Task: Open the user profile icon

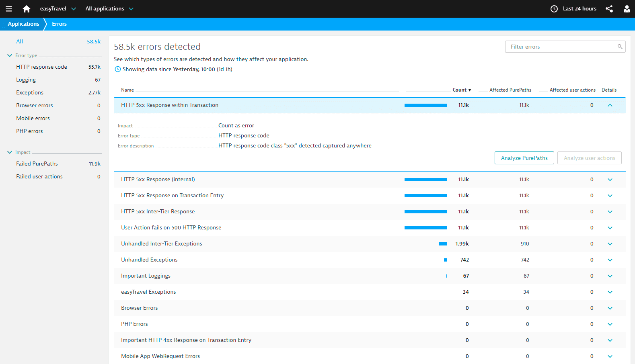Action: point(627,9)
